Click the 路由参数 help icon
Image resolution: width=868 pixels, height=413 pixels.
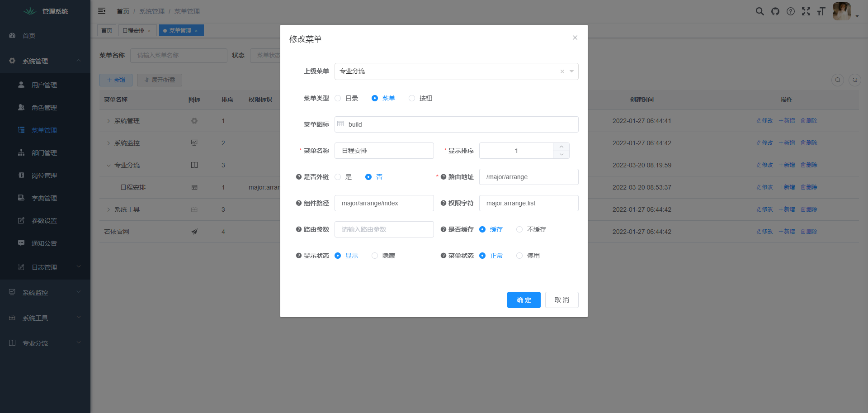[x=299, y=229]
